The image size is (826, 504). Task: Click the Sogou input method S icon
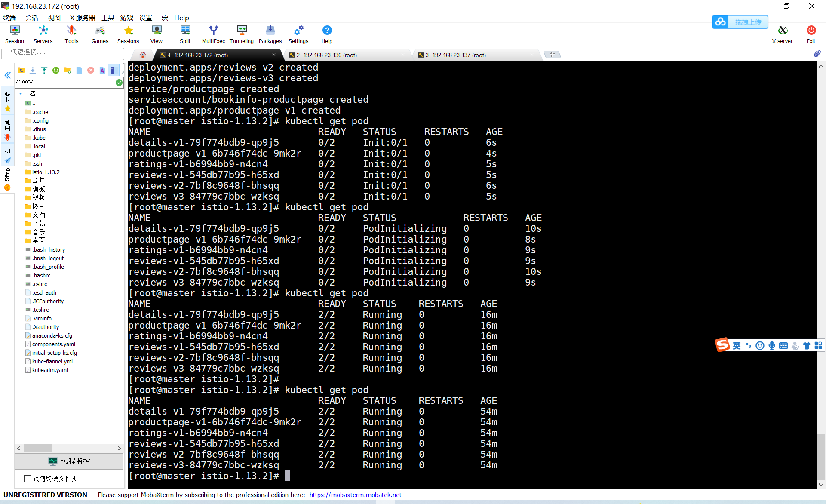coord(722,345)
